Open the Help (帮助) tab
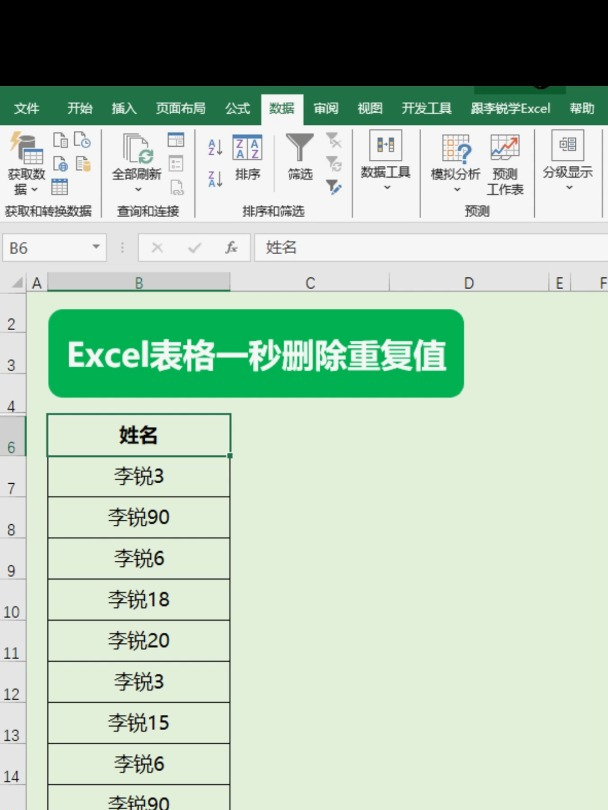608x810 pixels. 582,108
